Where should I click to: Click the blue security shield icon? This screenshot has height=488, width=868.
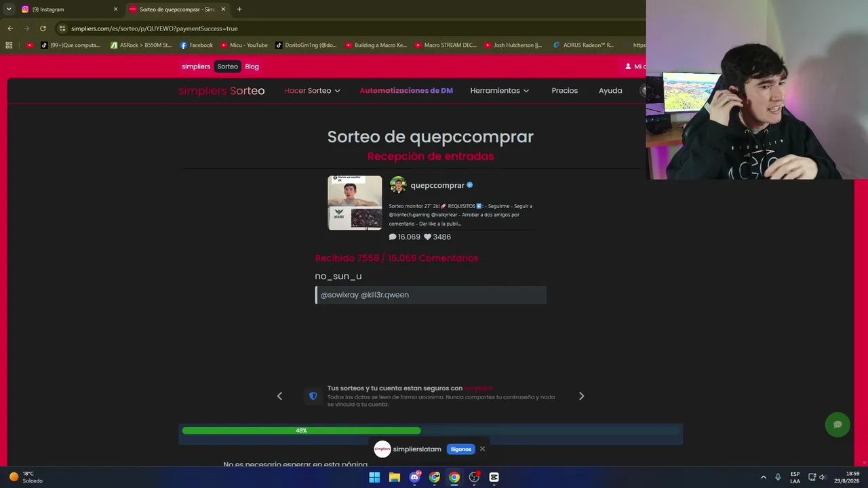coord(313,396)
